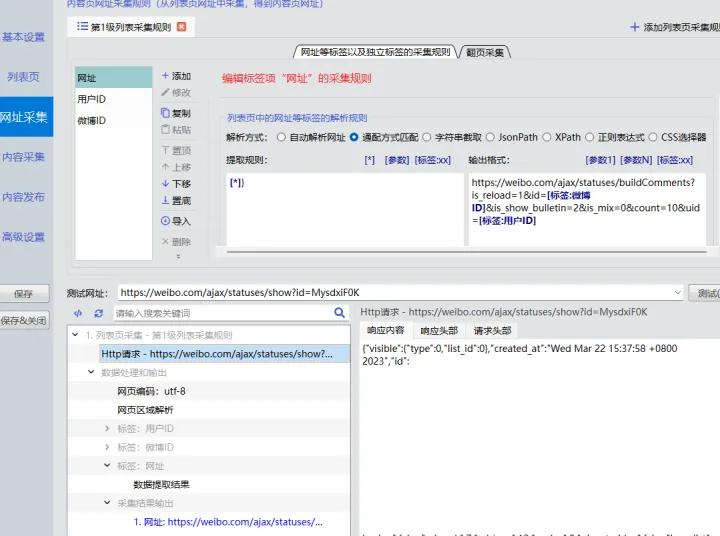Open 内容采集 in sidebar

pos(24,157)
